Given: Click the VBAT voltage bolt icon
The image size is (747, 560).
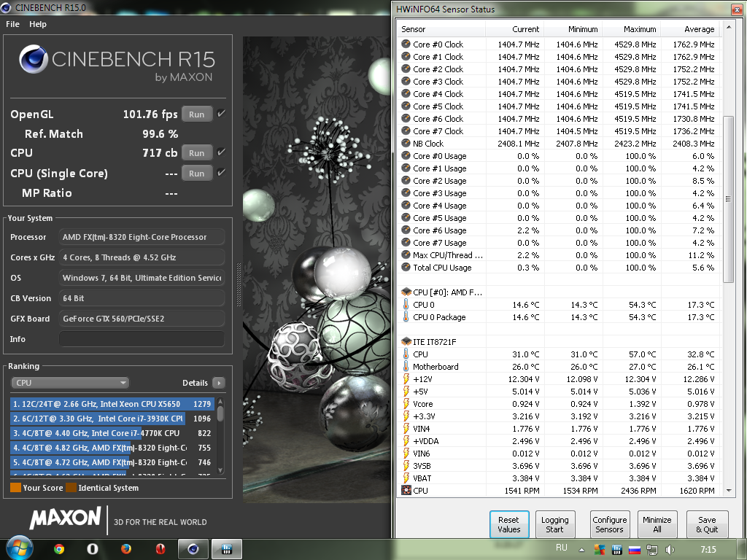Looking at the screenshot, I should coord(406,478).
